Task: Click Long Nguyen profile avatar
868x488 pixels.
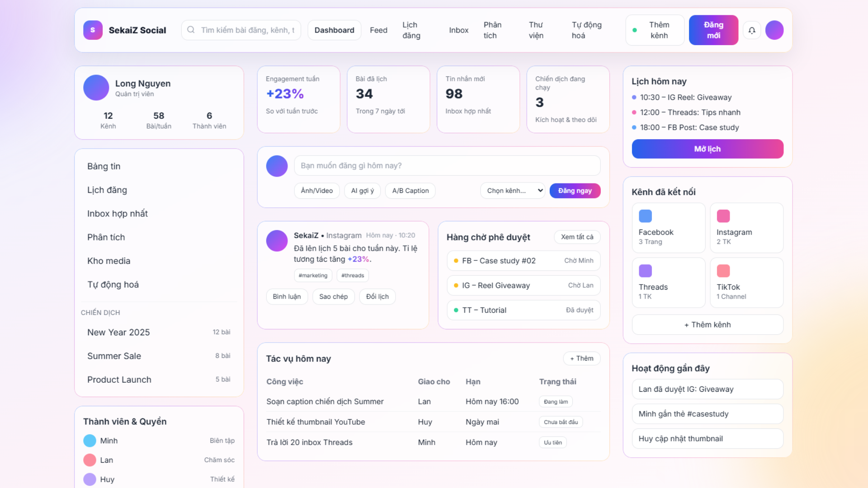Action: (96, 88)
